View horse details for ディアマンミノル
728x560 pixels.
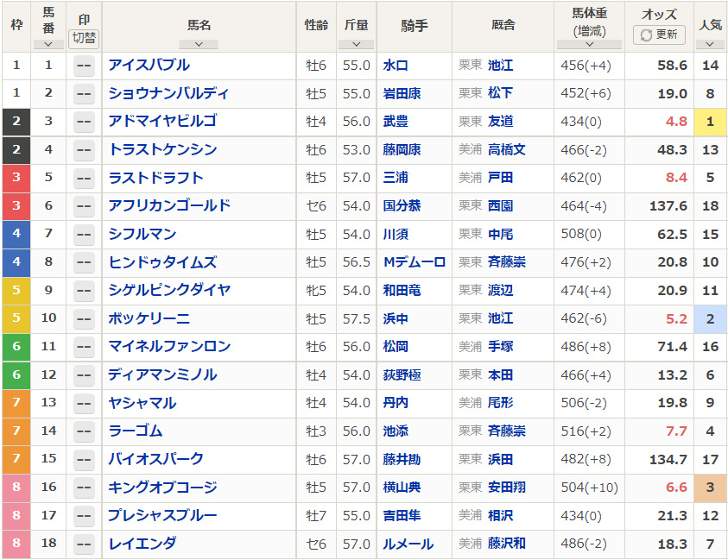(162, 374)
